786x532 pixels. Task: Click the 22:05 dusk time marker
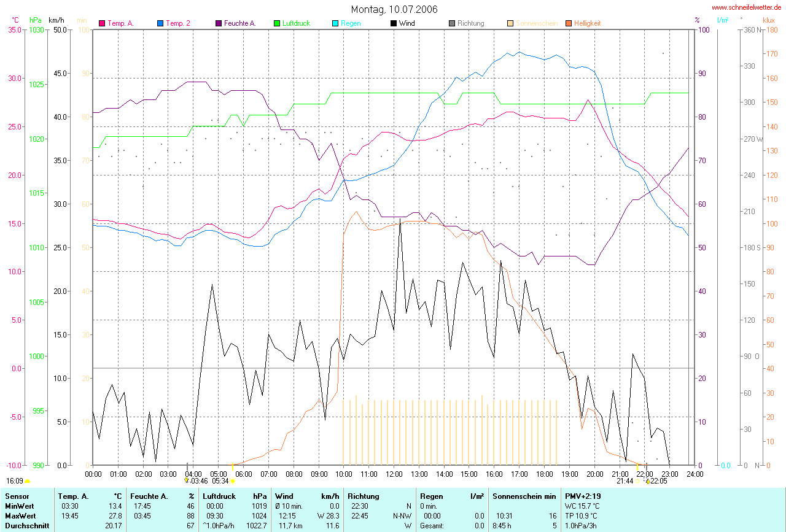658,481
